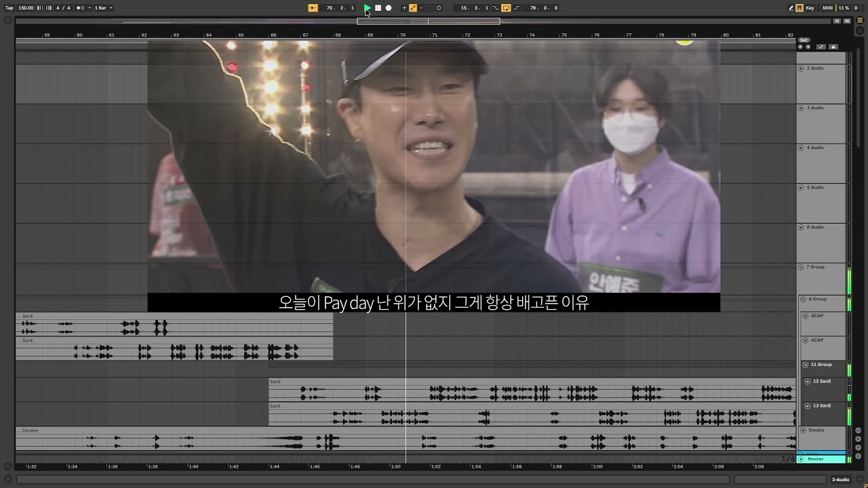
Task: Unfold the 3 Audio track
Action: coord(801,108)
